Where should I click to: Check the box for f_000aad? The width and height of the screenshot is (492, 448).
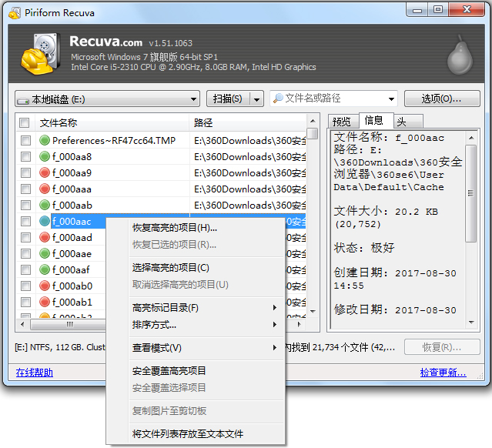click(25, 237)
